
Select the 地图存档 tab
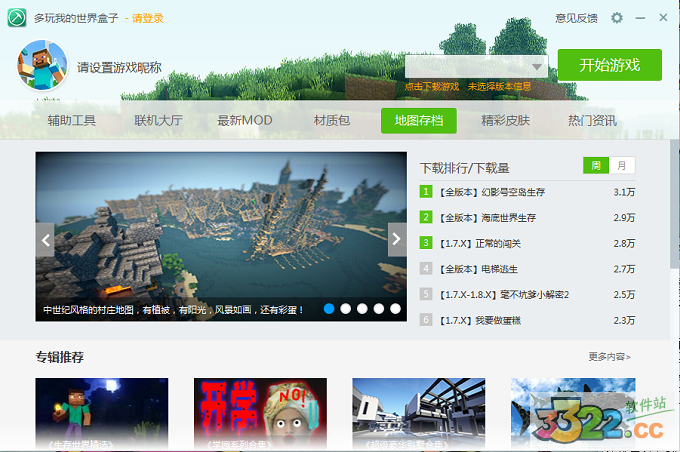pos(418,121)
